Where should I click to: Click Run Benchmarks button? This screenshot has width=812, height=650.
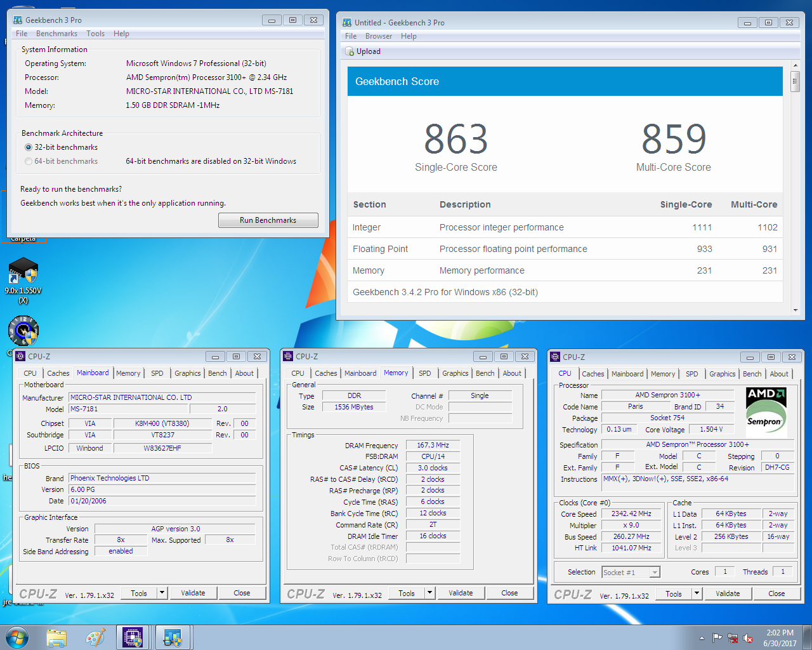(x=268, y=220)
